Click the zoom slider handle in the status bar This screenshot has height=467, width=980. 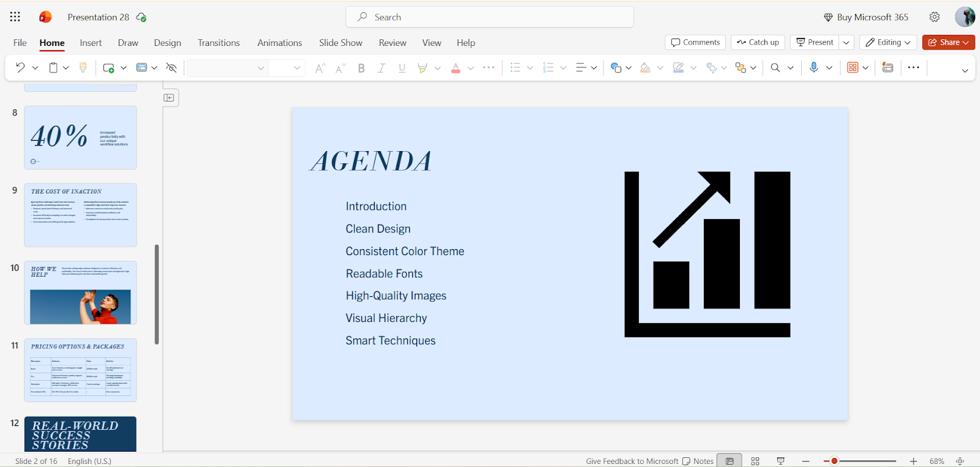point(834,461)
